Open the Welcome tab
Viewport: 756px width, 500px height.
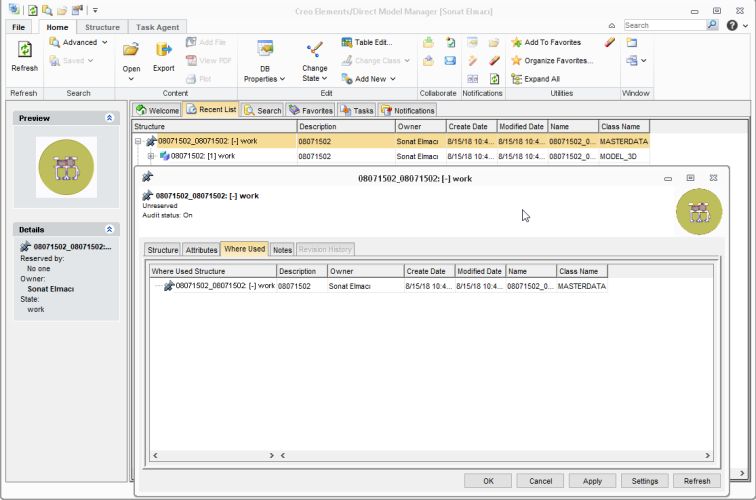[157, 110]
